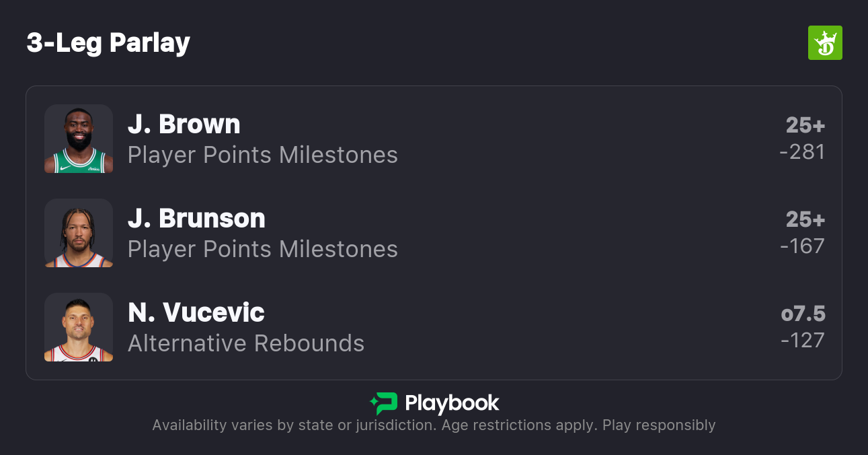Click the Play responsibly disclaimer text
Image resolution: width=868 pixels, height=455 pixels.
coord(658,425)
